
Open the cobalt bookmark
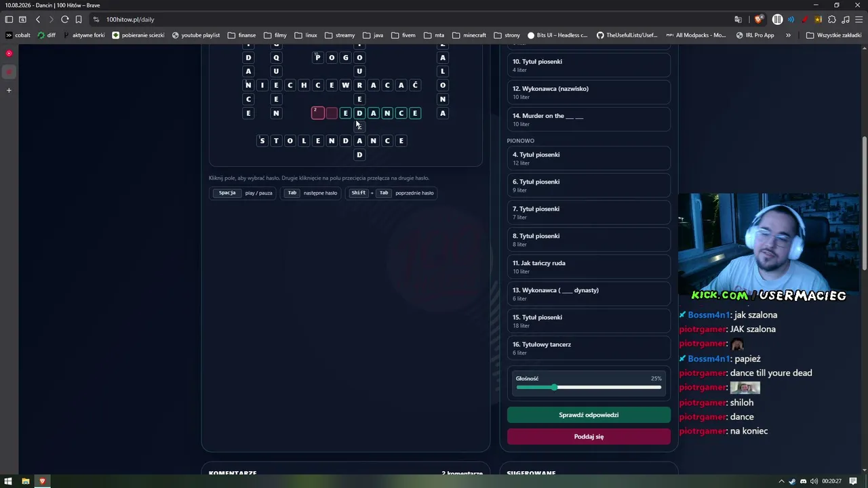(18, 35)
